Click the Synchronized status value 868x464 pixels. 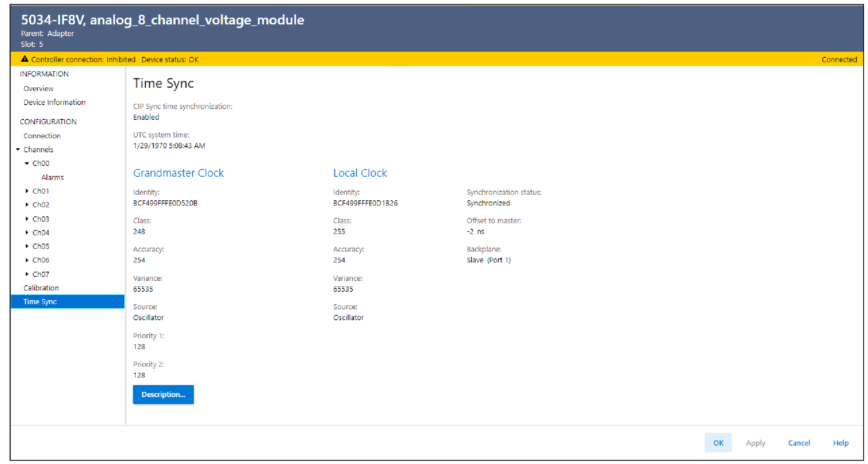488,203
